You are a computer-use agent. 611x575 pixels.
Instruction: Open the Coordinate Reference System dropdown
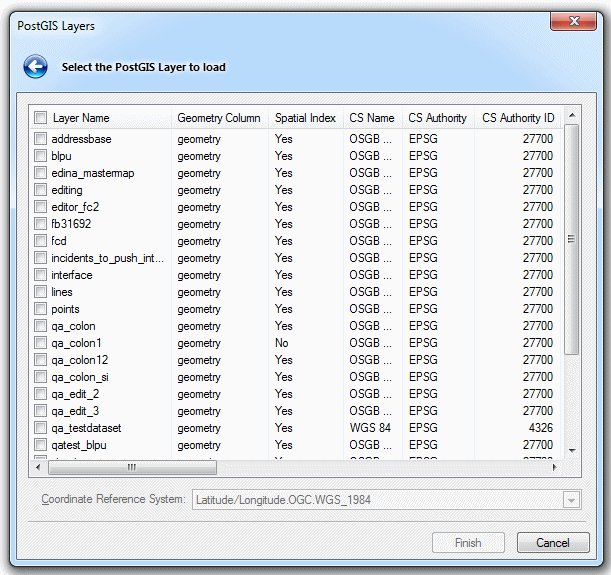pyautogui.click(x=572, y=499)
